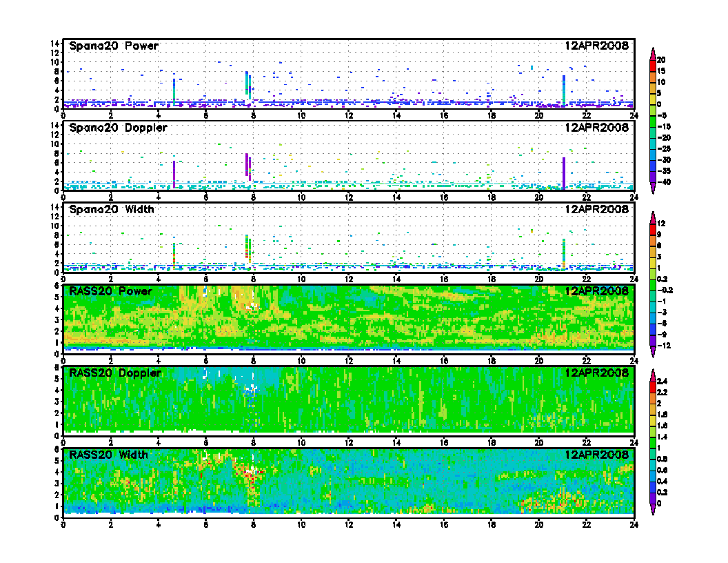Click the purple bottom arrow of the bottom color bar
This screenshot has height=563, width=728.
coord(653,511)
